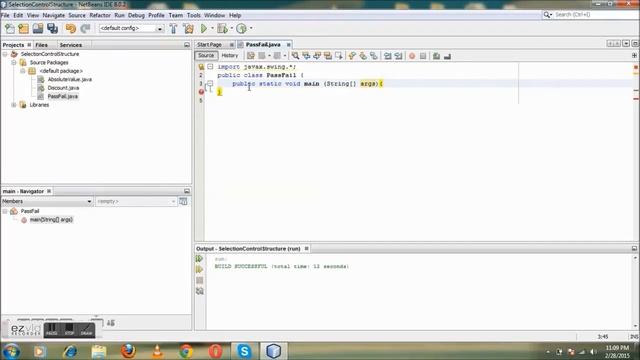Click the lightbulb hint glyph on line 1

click(201, 67)
